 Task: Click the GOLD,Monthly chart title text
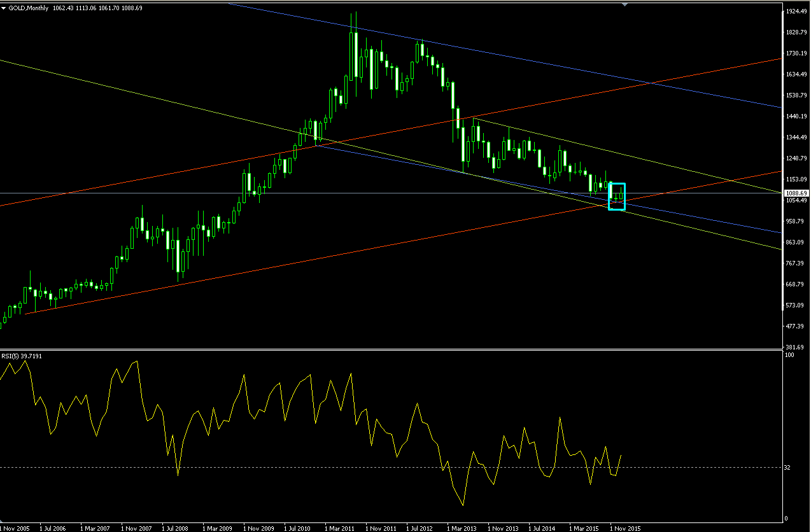click(29, 8)
